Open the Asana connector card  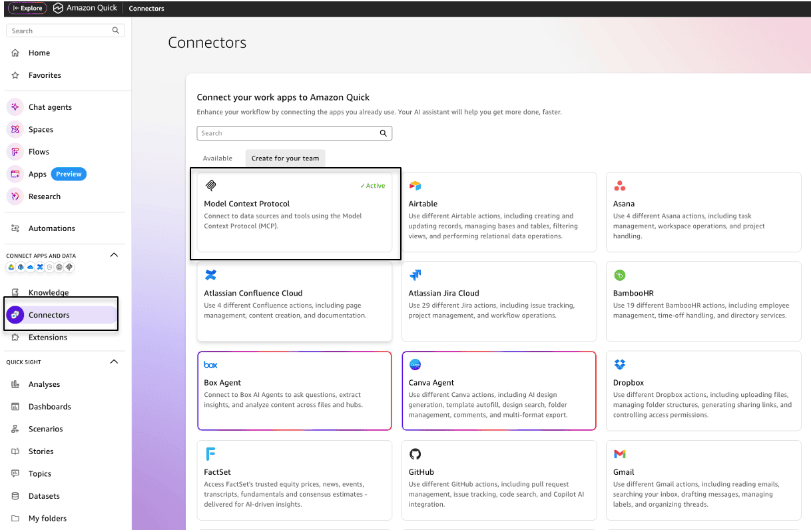coord(703,212)
